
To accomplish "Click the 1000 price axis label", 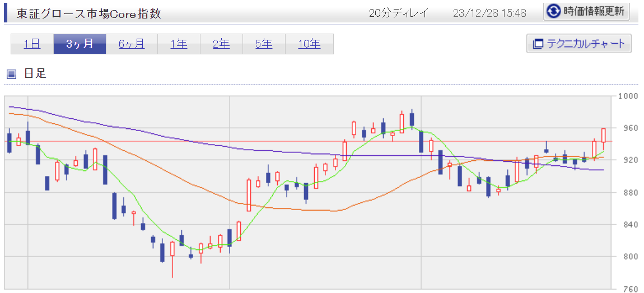I will click(x=628, y=96).
